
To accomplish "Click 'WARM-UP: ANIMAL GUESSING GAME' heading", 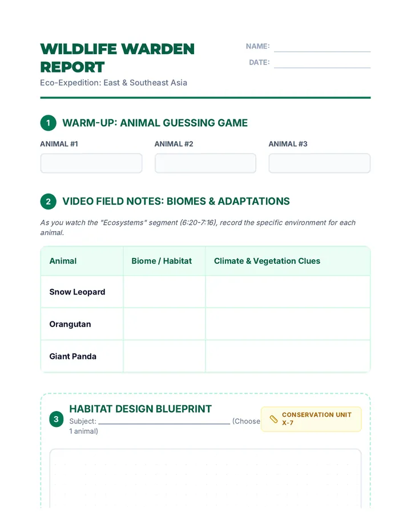I will [155, 123].
